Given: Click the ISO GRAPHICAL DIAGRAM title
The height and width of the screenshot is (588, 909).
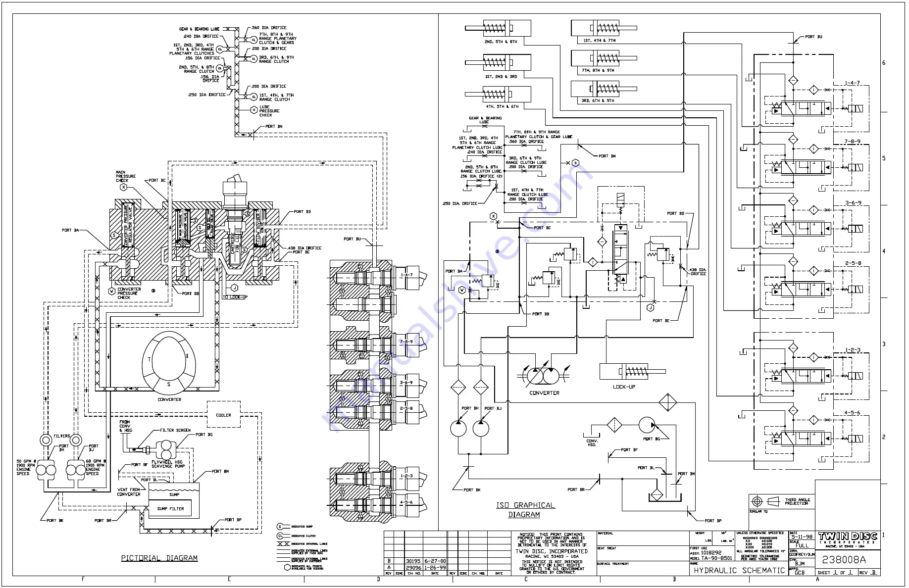Looking at the screenshot, I should pyautogui.click(x=525, y=510).
